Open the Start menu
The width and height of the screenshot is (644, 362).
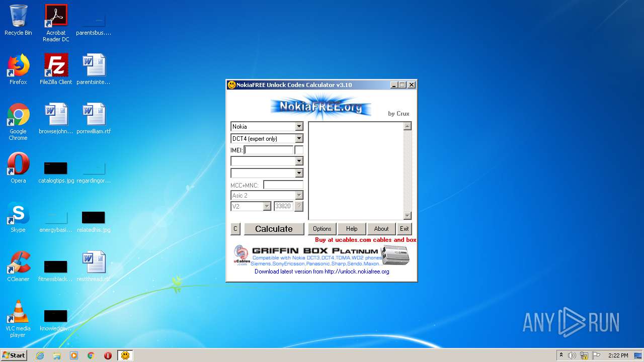tap(14, 355)
